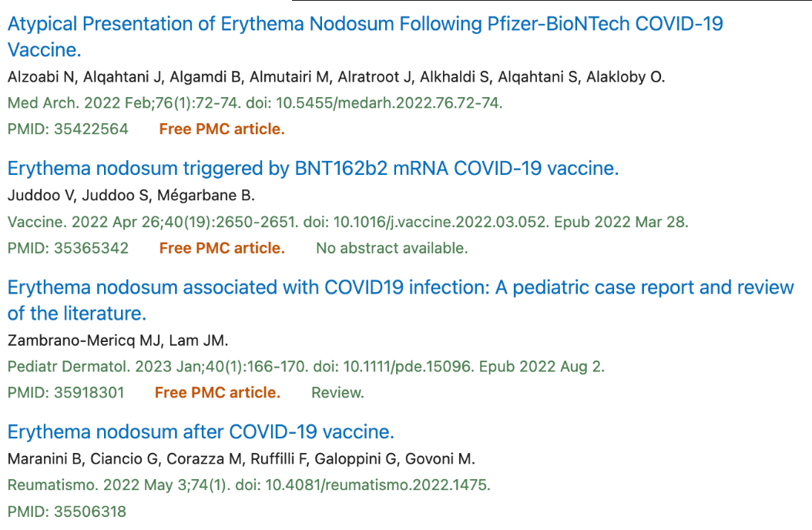
Task: Click the Juddoo V, Juddoo S, Mégarbane B authors
Action: point(131,195)
